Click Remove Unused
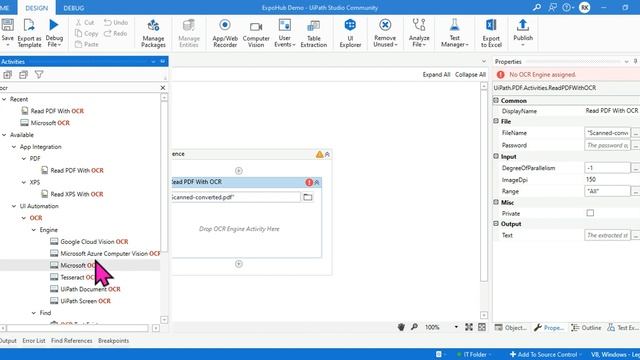The image size is (640, 360). (385, 33)
